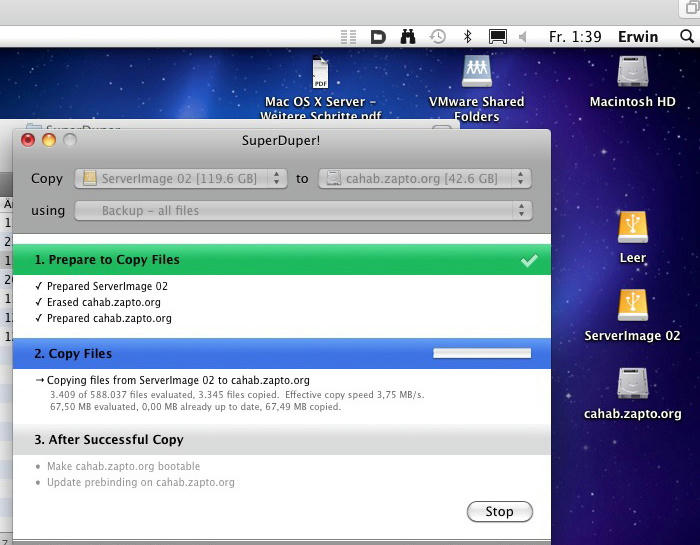Click the binoculars menu bar icon
The width and height of the screenshot is (700, 545).
coord(408,37)
